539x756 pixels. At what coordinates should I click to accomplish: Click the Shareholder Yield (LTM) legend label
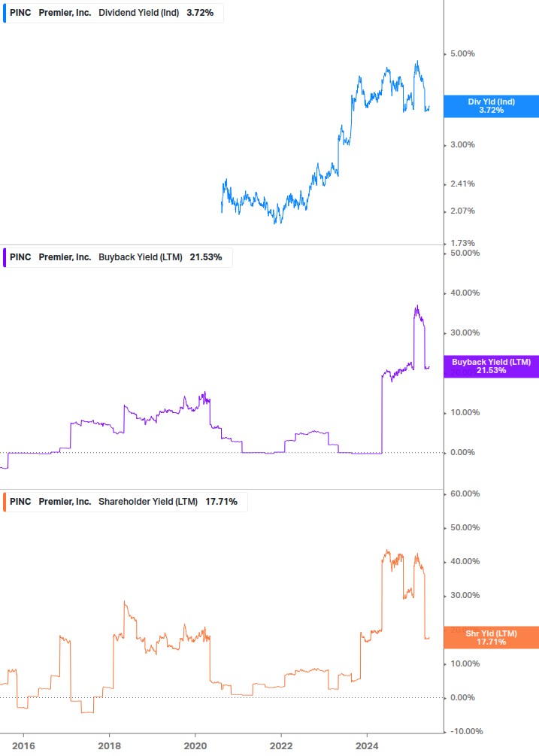coord(148,502)
